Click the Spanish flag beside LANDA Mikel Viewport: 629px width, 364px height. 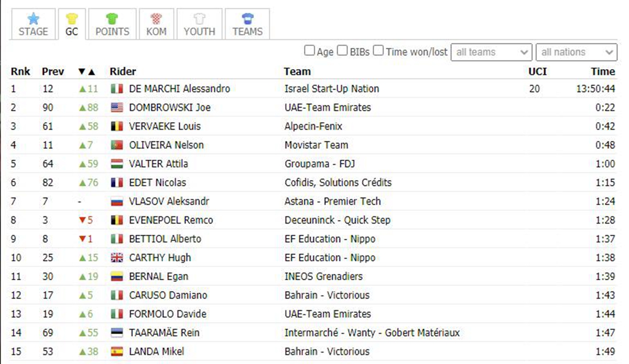tap(117, 351)
